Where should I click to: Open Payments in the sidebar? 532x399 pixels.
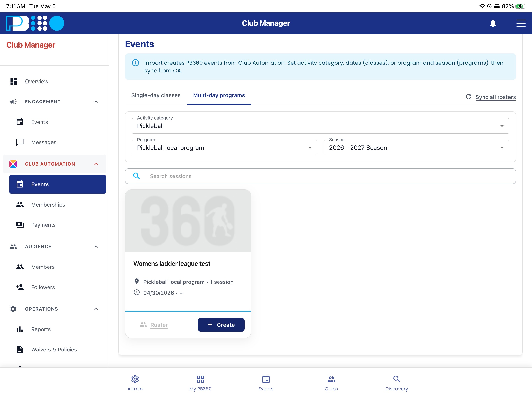(x=57, y=225)
